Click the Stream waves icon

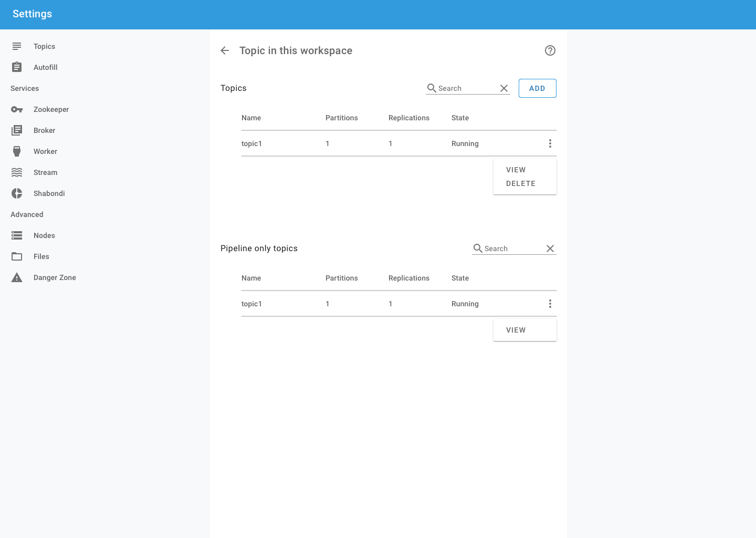click(17, 172)
